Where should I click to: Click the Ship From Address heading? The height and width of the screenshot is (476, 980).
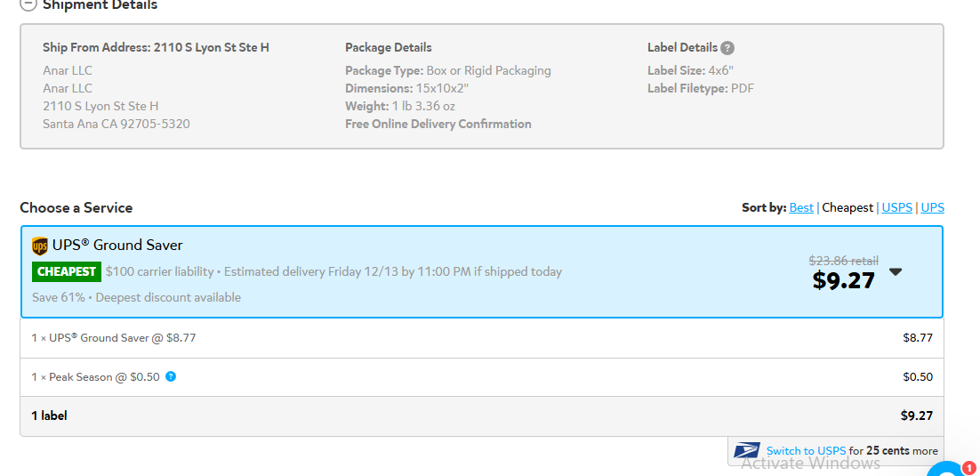pos(156,47)
